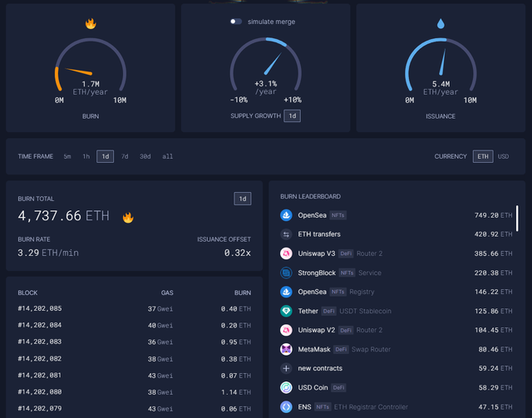Open OpenSea leaderboard entry with 749.20 ETH

(x=396, y=215)
